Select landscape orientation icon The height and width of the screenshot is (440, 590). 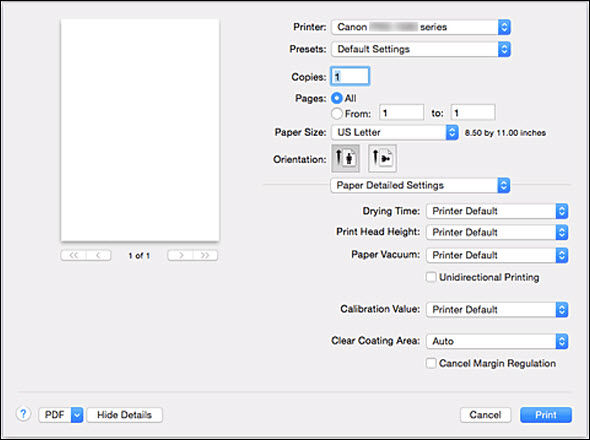coord(382,158)
